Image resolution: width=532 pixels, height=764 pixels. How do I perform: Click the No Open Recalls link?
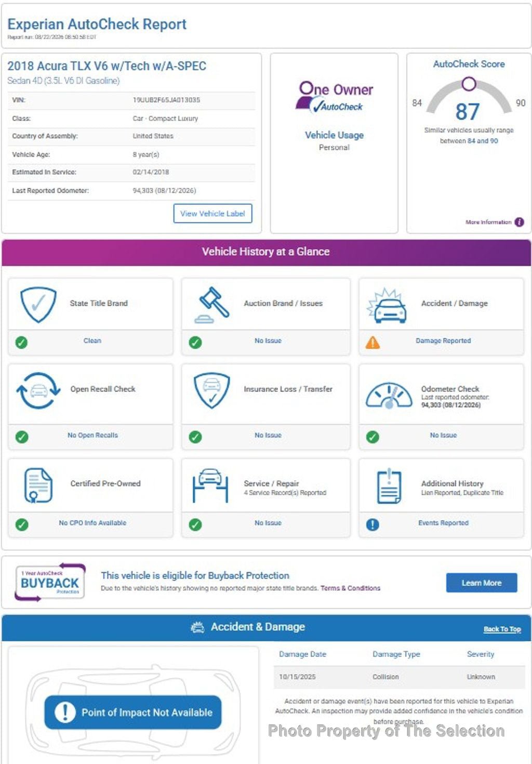tap(92, 436)
